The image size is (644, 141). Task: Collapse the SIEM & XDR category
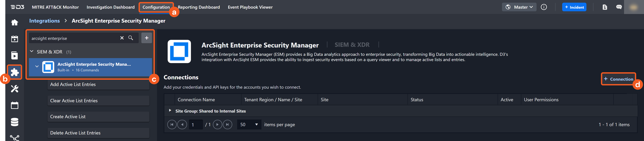coord(32,51)
